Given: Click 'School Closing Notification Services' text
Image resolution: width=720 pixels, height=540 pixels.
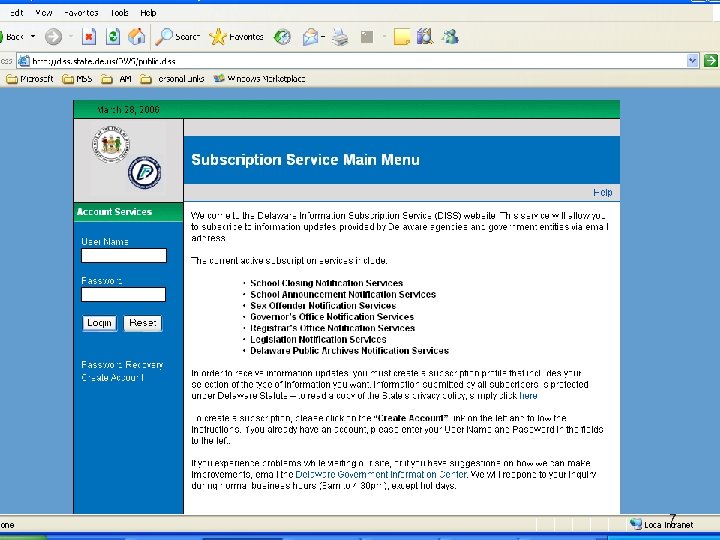Looking at the screenshot, I should coord(326,283).
